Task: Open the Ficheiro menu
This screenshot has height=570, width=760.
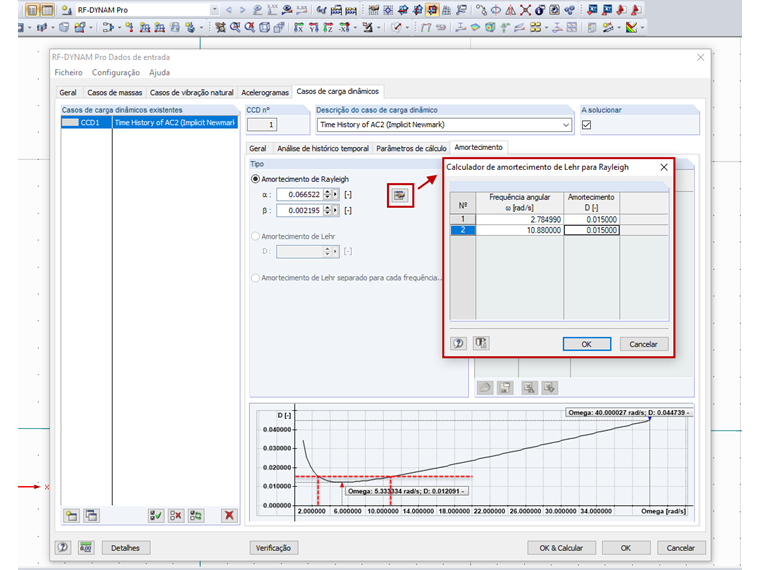Action: tap(68, 72)
